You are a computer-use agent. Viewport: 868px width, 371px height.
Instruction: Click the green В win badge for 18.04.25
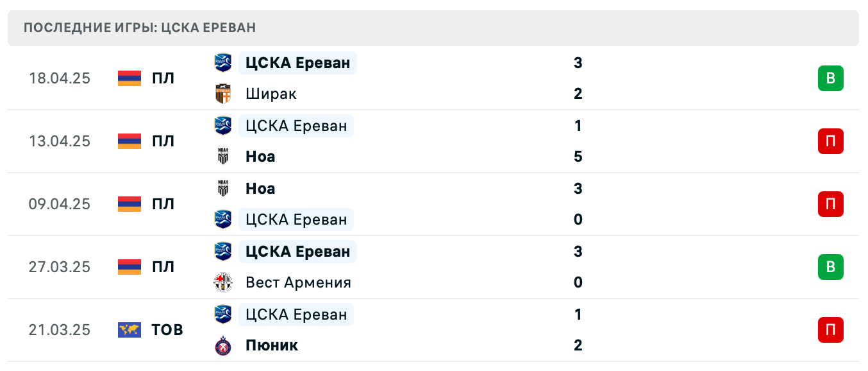pyautogui.click(x=831, y=78)
